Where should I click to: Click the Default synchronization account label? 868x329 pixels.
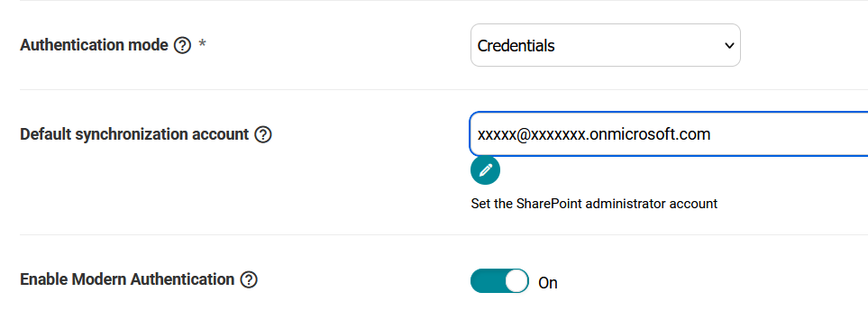[x=134, y=134]
